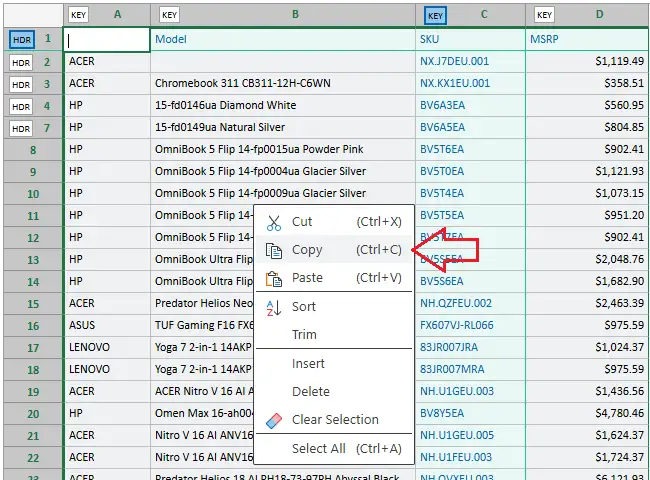The image size is (650, 480).
Task: Click cell 15-fd0149ua Natural Silver
Action: click(x=283, y=128)
